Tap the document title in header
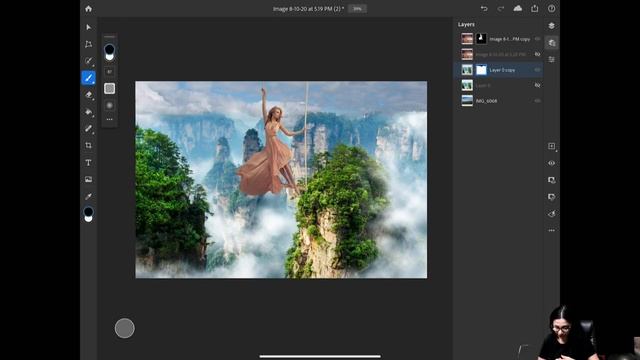 pos(308,9)
